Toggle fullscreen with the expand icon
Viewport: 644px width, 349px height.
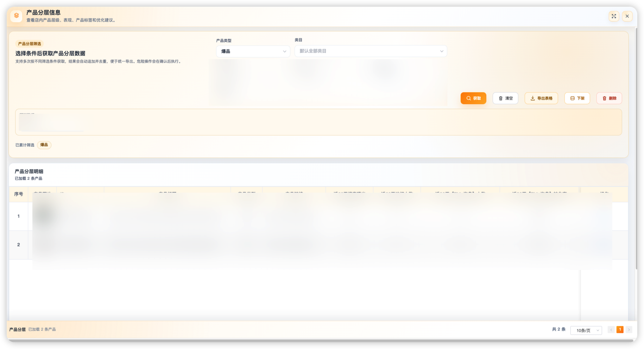tap(614, 16)
